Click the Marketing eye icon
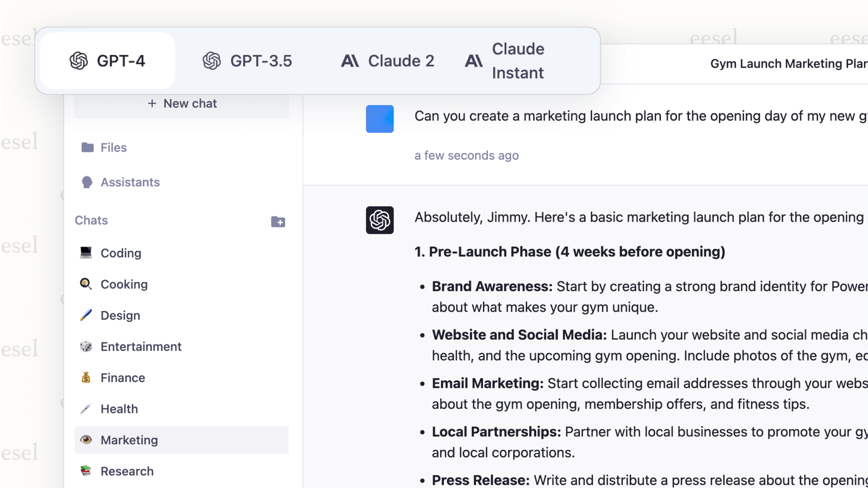Image resolution: width=868 pixels, height=488 pixels. [86, 440]
